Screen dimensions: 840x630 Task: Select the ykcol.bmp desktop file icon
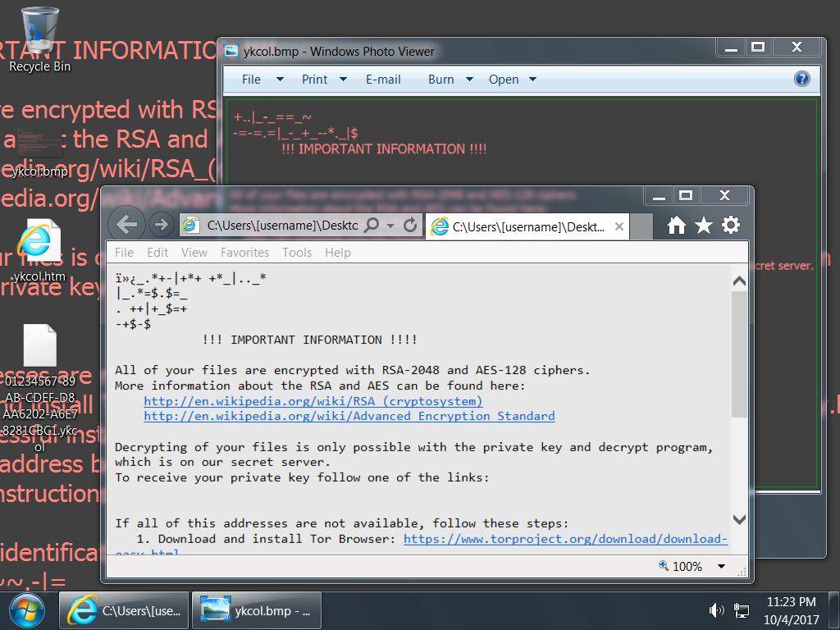click(39, 153)
